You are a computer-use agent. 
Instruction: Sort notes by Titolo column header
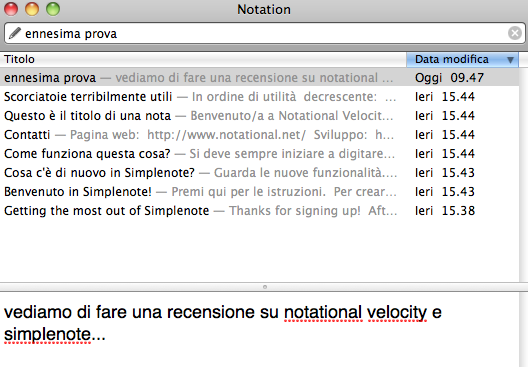point(203,59)
